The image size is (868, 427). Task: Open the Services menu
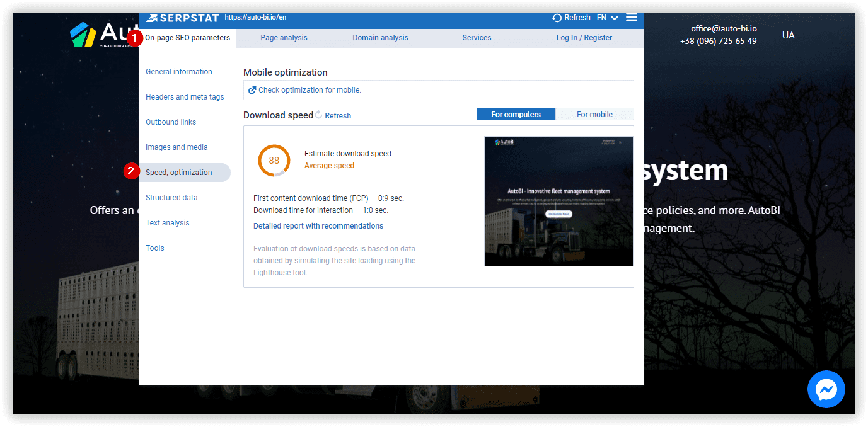[476, 38]
